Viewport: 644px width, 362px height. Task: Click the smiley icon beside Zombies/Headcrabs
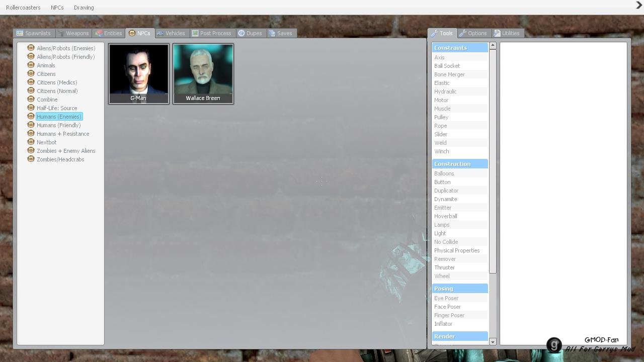[x=31, y=159]
